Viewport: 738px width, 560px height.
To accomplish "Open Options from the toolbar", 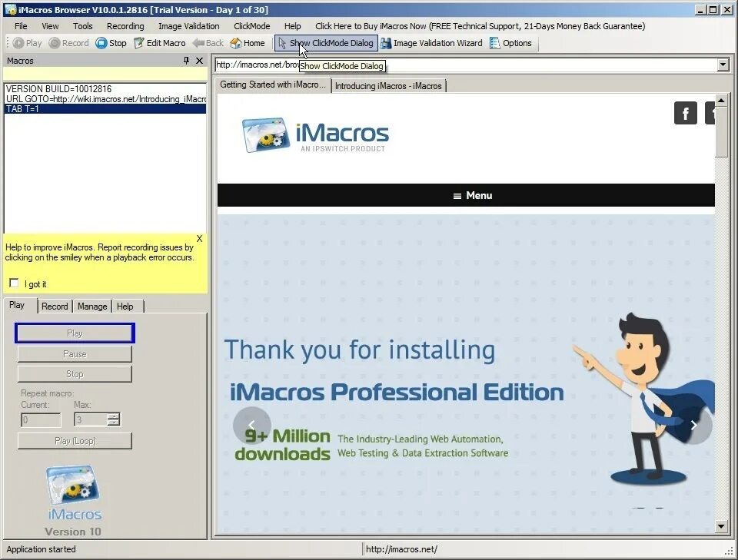I will click(x=510, y=43).
